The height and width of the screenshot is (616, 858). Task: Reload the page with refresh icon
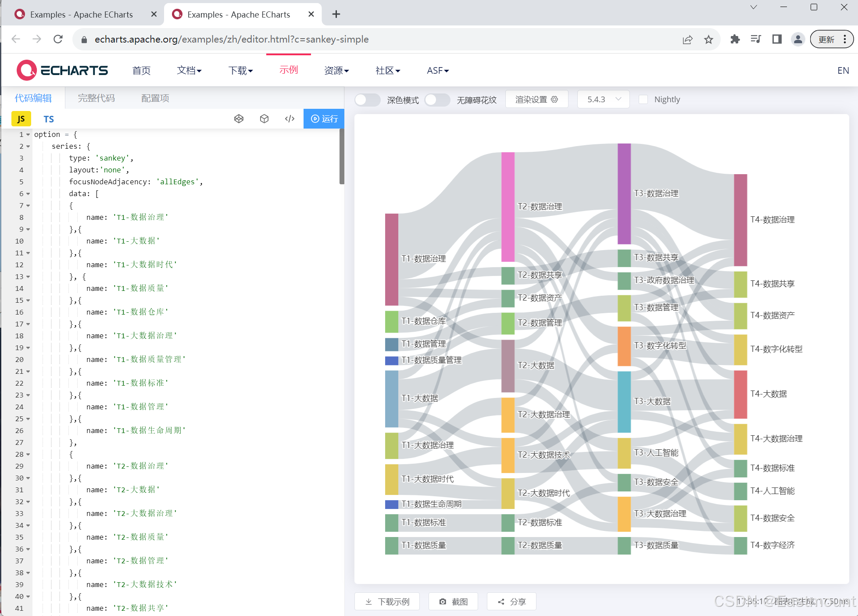tap(58, 39)
